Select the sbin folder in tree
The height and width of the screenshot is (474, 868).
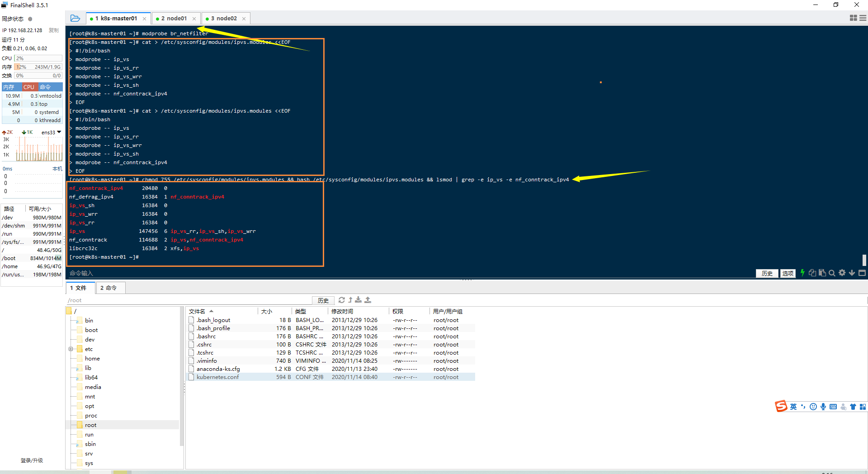coord(90,444)
